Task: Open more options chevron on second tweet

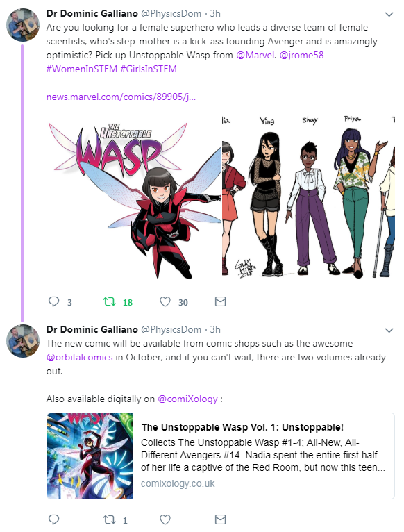Action: point(389,330)
